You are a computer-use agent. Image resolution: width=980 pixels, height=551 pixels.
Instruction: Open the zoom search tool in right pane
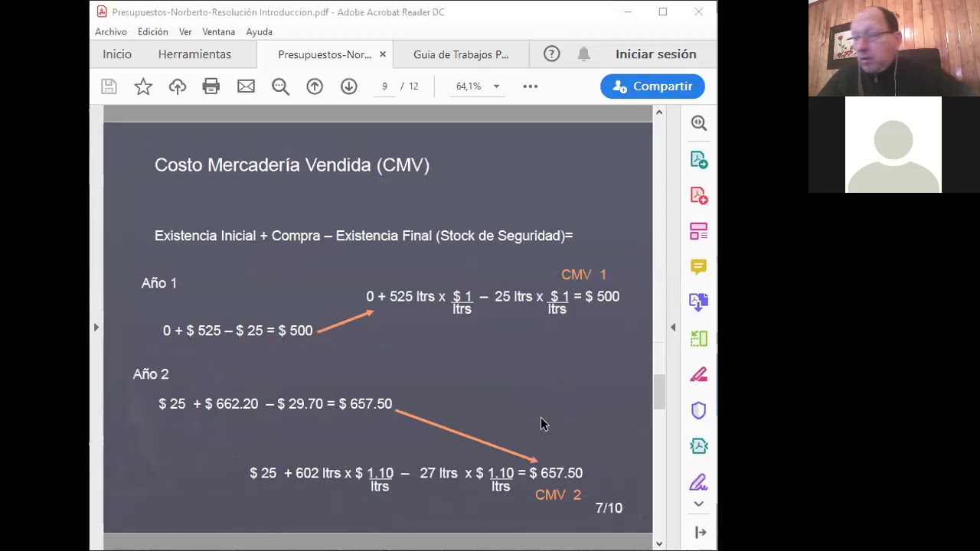pyautogui.click(x=699, y=123)
